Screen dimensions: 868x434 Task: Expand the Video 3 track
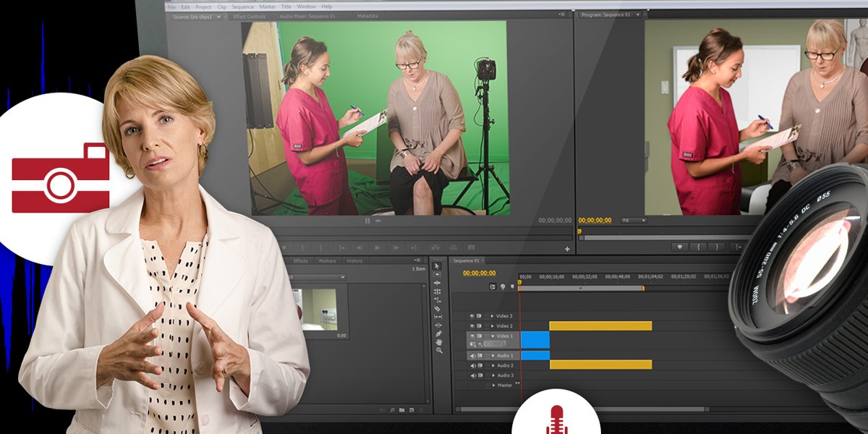(493, 316)
